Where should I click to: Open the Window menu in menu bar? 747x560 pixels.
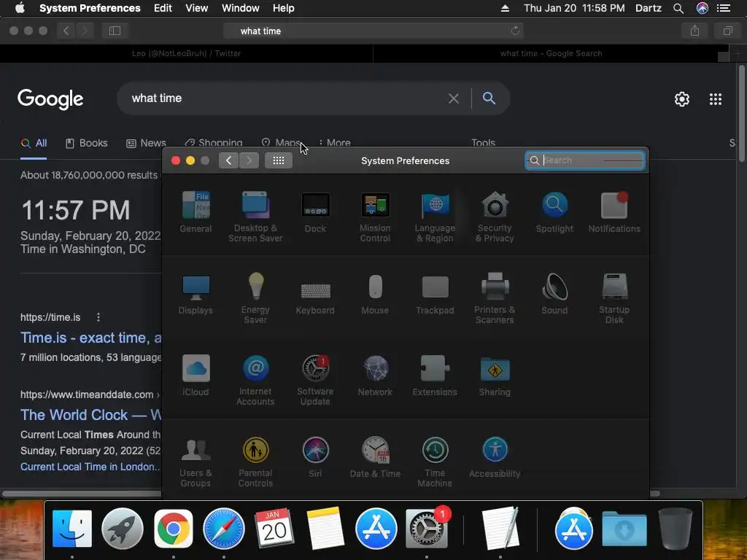coord(241,8)
